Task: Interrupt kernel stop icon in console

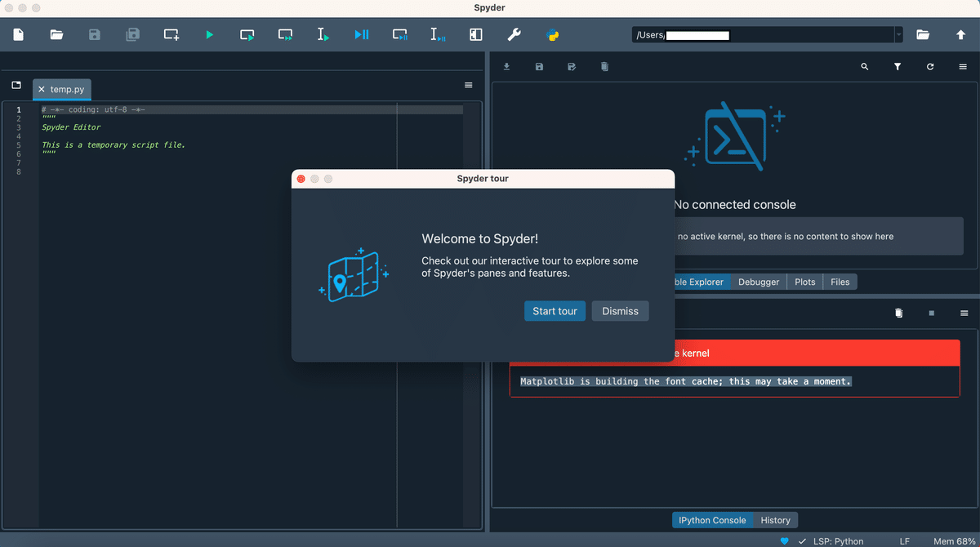Action: click(931, 313)
